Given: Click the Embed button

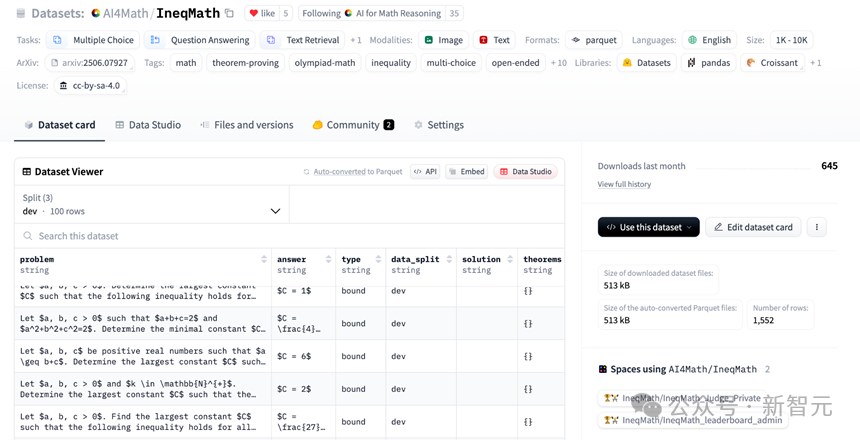Looking at the screenshot, I should (467, 172).
